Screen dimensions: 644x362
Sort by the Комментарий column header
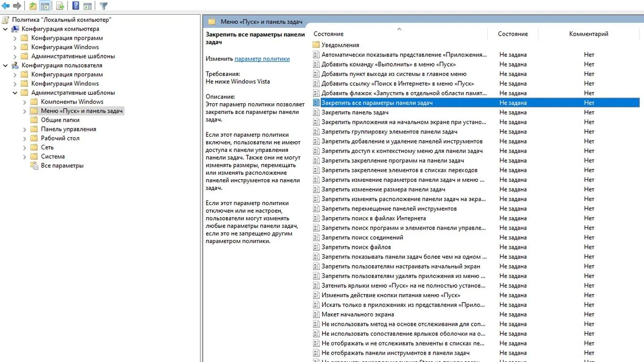click(x=589, y=34)
